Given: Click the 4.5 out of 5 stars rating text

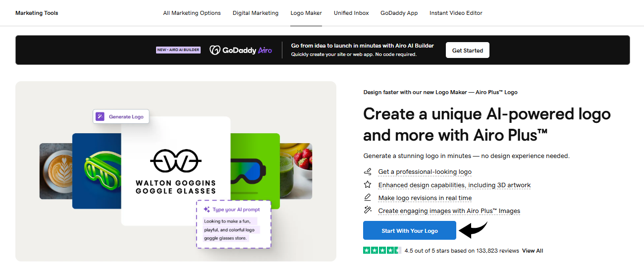Looking at the screenshot, I should tap(462, 251).
